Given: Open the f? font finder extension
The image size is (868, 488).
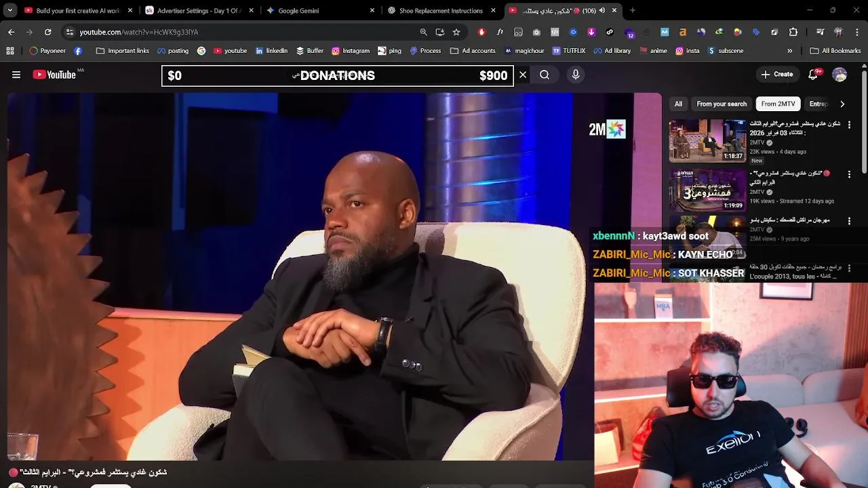Looking at the screenshot, I should click(x=500, y=32).
